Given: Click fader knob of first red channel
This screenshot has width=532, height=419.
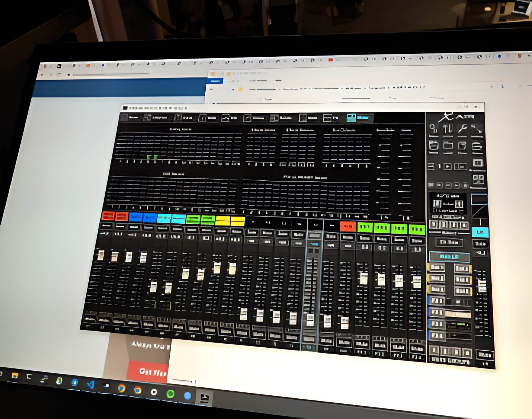Looking at the screenshot, I should pyautogui.click(x=101, y=255).
